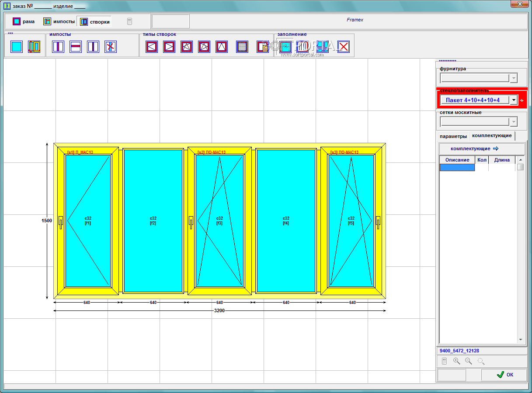
Task: Select the horizontal impost icon
Action: [x=76, y=47]
